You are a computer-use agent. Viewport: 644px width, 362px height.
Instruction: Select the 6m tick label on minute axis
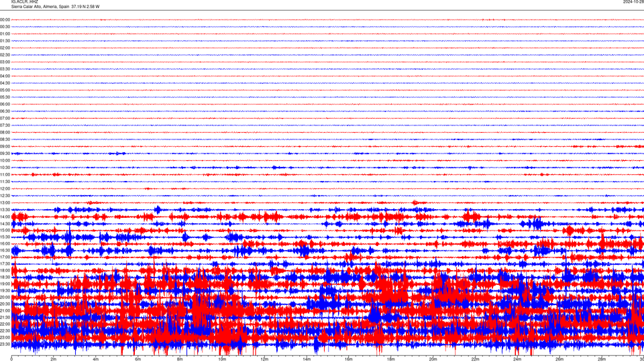click(x=138, y=359)
